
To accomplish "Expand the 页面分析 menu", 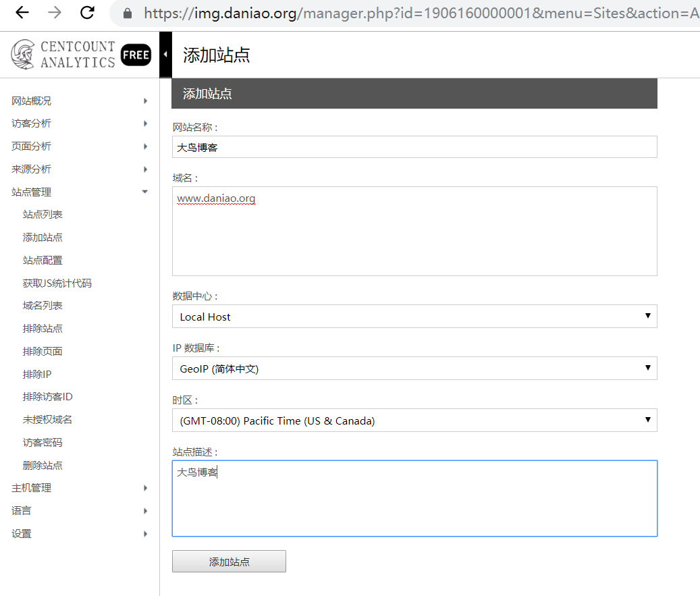I will pos(80,146).
